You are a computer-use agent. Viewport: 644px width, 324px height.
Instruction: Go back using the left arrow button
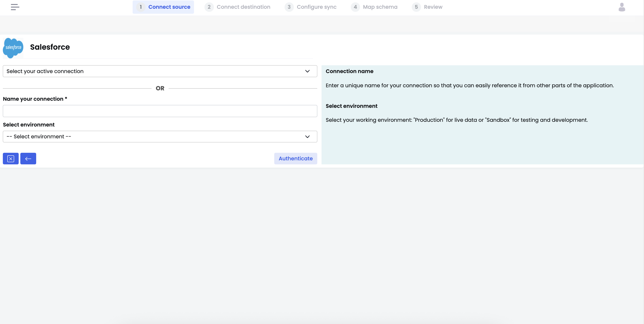[28, 158]
